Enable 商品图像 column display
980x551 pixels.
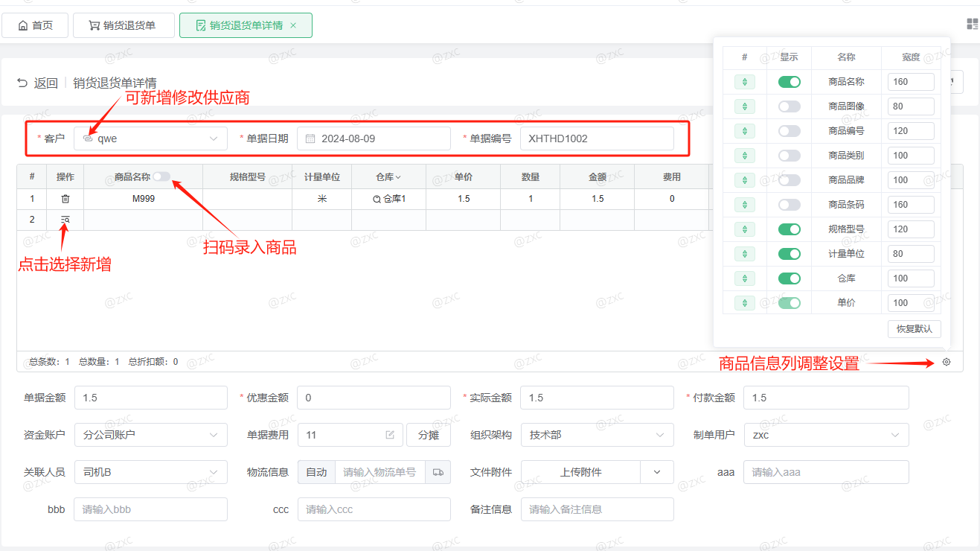790,106
